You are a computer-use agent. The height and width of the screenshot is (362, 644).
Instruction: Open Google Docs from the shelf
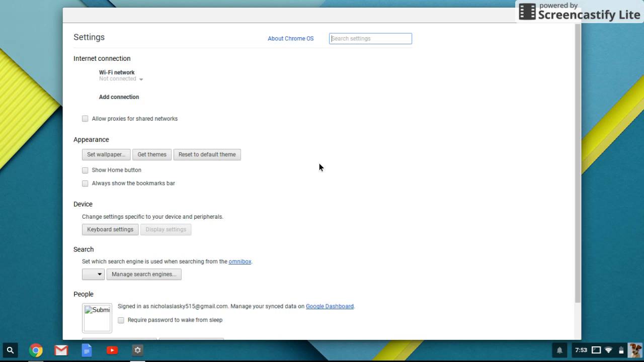click(x=87, y=350)
